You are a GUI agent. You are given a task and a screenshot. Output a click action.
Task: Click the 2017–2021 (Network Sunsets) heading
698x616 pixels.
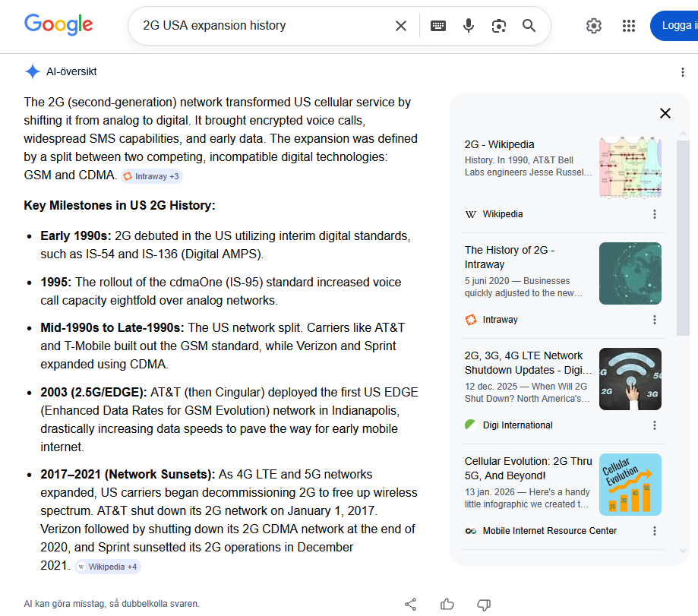[x=128, y=475]
